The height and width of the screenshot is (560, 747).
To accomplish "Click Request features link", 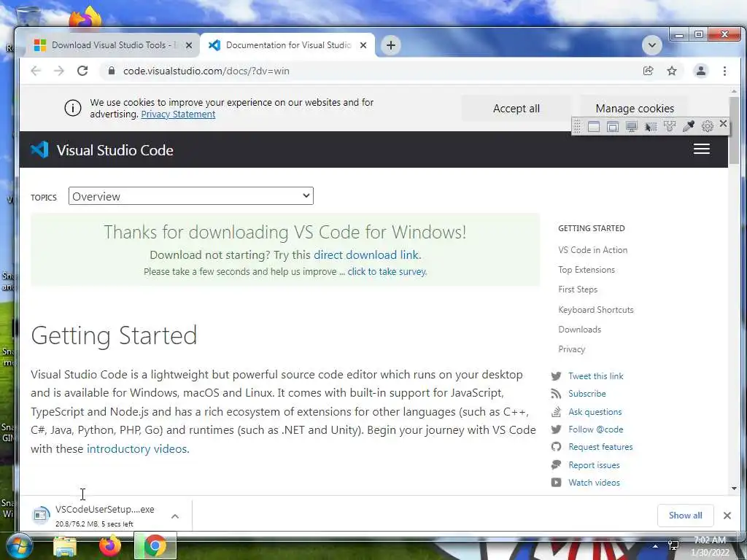I will (x=600, y=447).
